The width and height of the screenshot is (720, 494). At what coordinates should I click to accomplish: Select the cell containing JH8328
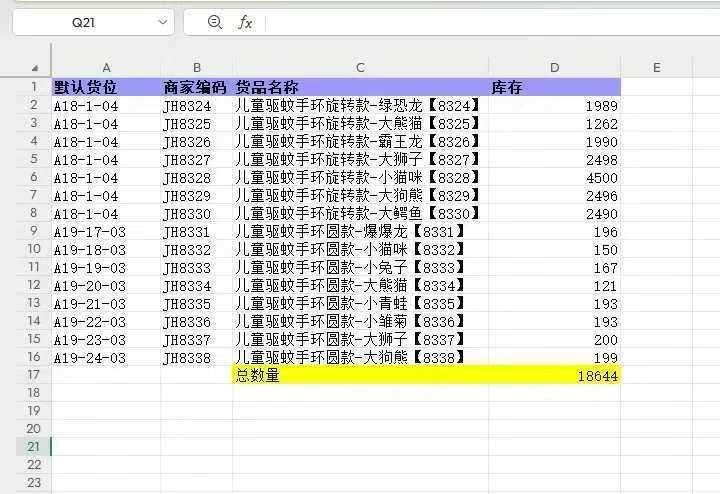tap(197, 177)
